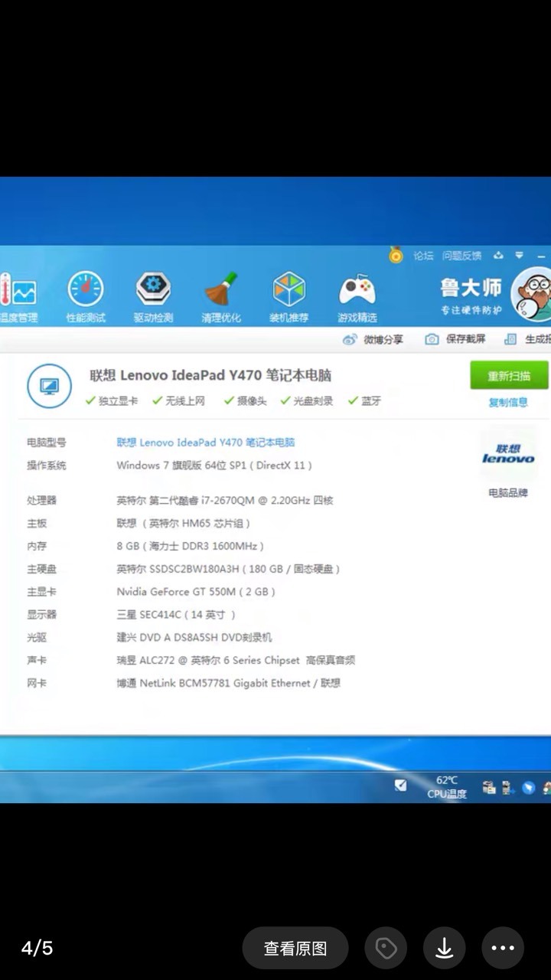Open the title bar dropdown menu arrow
Image resolution: width=551 pixels, height=980 pixels.
[520, 255]
